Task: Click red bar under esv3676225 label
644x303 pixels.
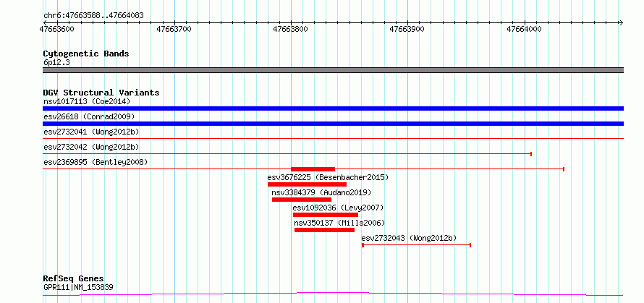Action: point(308,184)
